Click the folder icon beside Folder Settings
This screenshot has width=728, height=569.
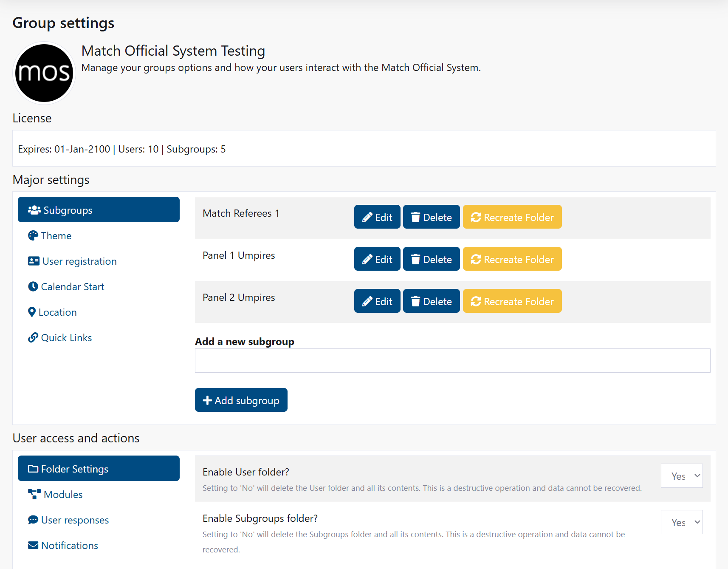click(x=34, y=468)
